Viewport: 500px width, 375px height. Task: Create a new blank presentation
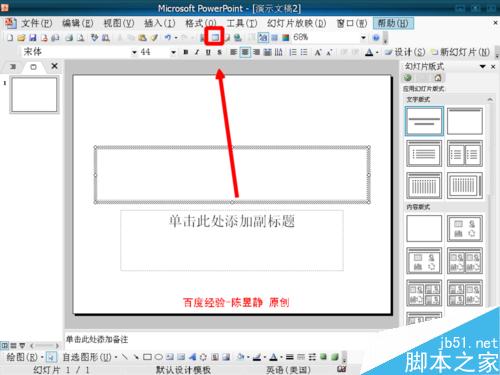10,38
